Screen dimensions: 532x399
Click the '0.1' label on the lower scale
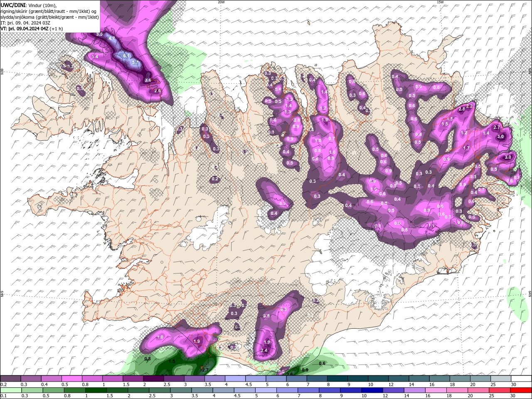point(3,396)
